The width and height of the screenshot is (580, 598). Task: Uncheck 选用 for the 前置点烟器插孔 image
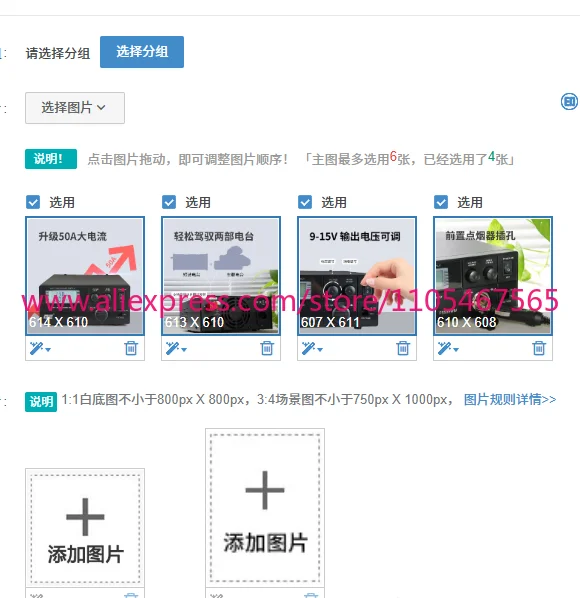(x=441, y=202)
